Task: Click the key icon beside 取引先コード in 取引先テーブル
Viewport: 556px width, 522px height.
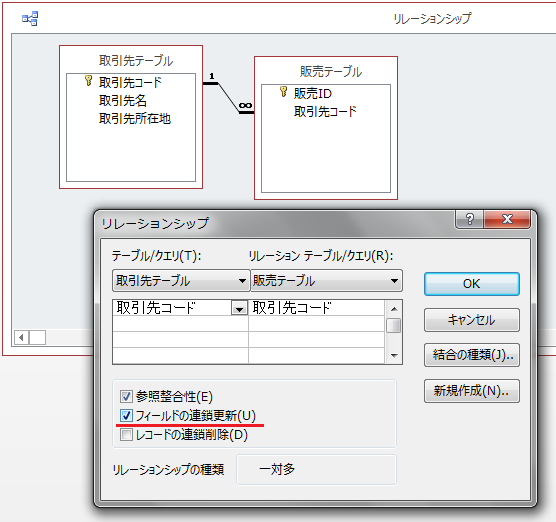Action: (x=88, y=80)
